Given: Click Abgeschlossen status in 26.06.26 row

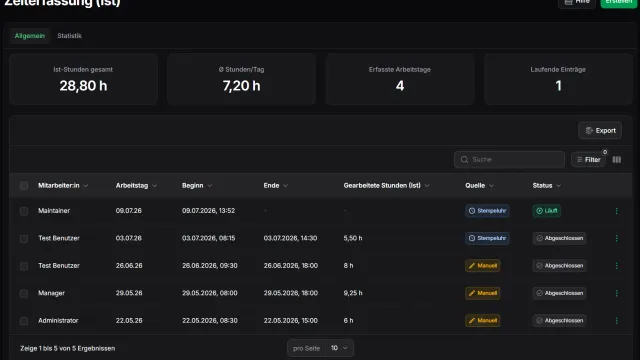Looking at the screenshot, I should coord(559,266).
